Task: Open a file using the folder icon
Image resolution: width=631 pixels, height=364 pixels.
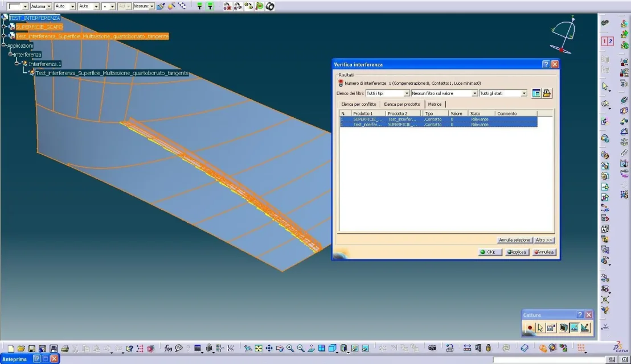Action: (x=21, y=348)
